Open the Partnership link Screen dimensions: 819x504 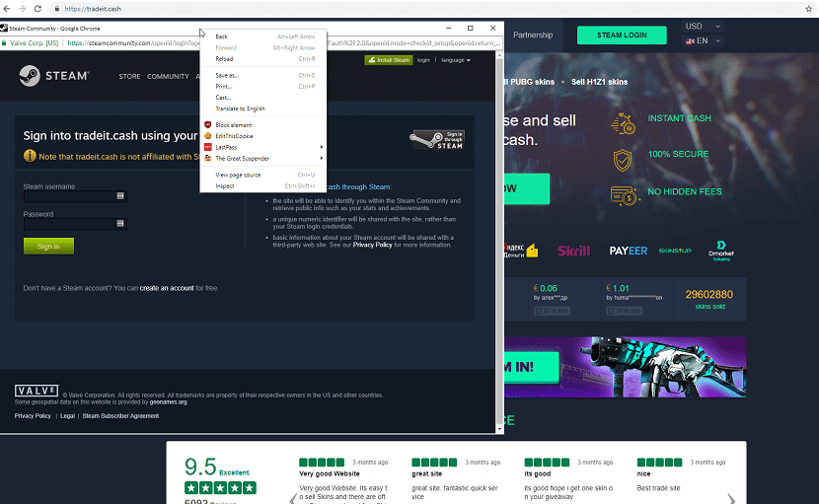[533, 35]
